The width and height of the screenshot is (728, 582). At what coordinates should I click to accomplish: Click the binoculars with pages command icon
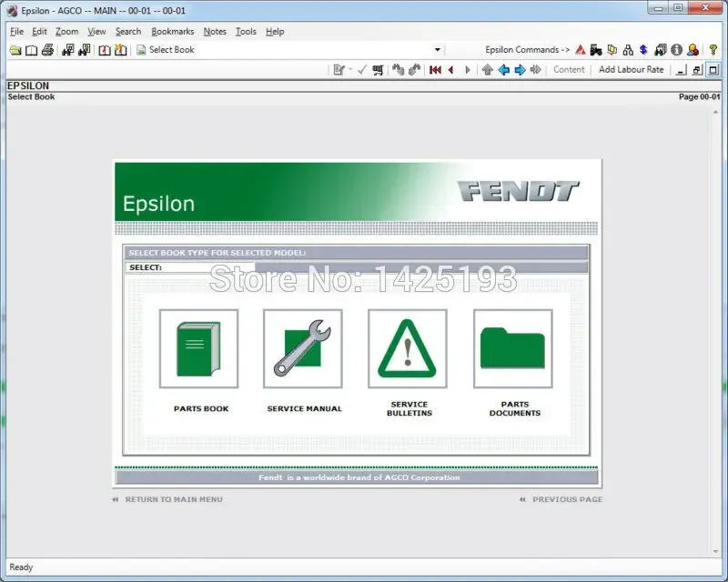pyautogui.click(x=661, y=50)
